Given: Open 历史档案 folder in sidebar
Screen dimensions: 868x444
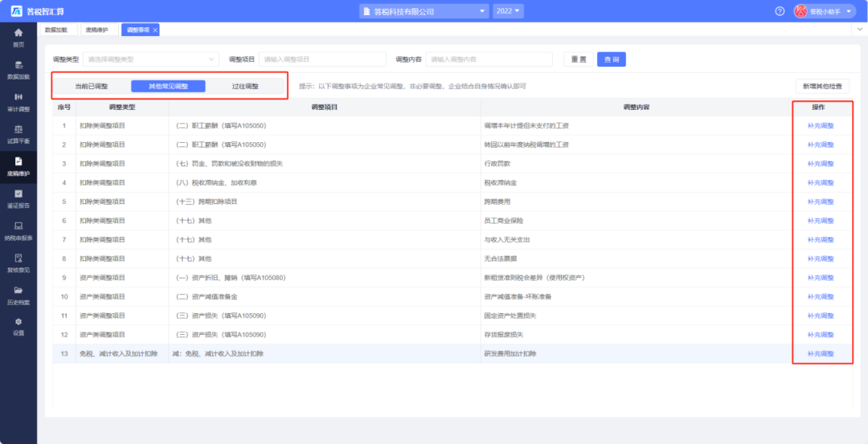Looking at the screenshot, I should pos(18,294).
